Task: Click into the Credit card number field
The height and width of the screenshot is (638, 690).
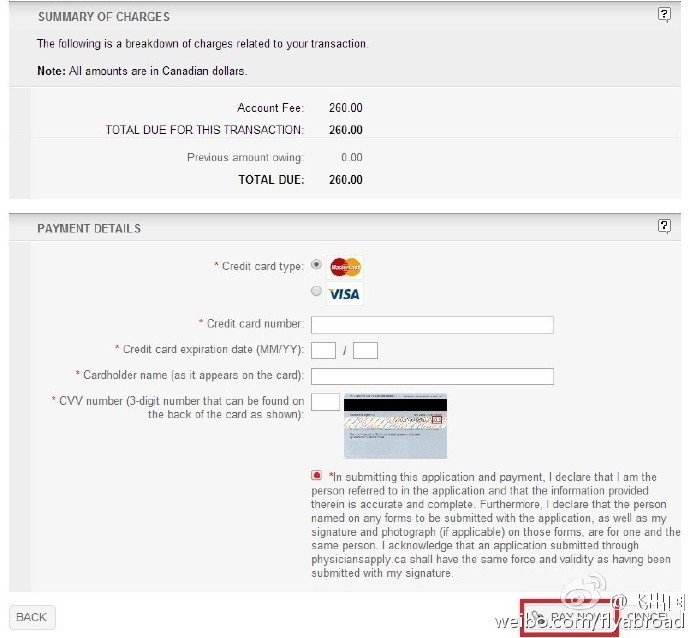Action: 432,325
